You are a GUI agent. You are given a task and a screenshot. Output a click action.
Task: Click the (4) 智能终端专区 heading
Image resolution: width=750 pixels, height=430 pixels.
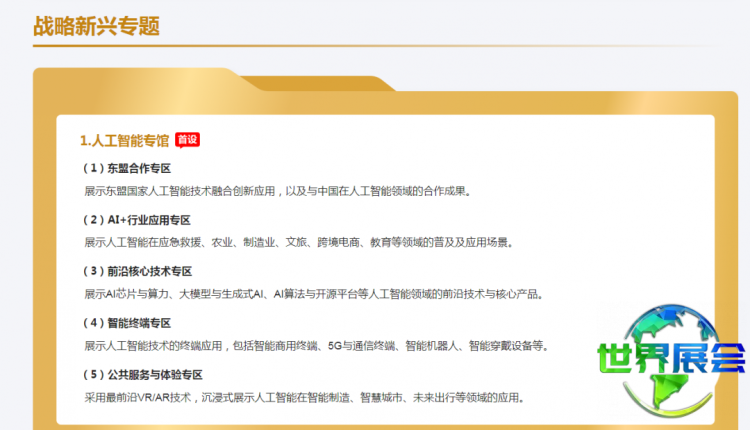127,323
